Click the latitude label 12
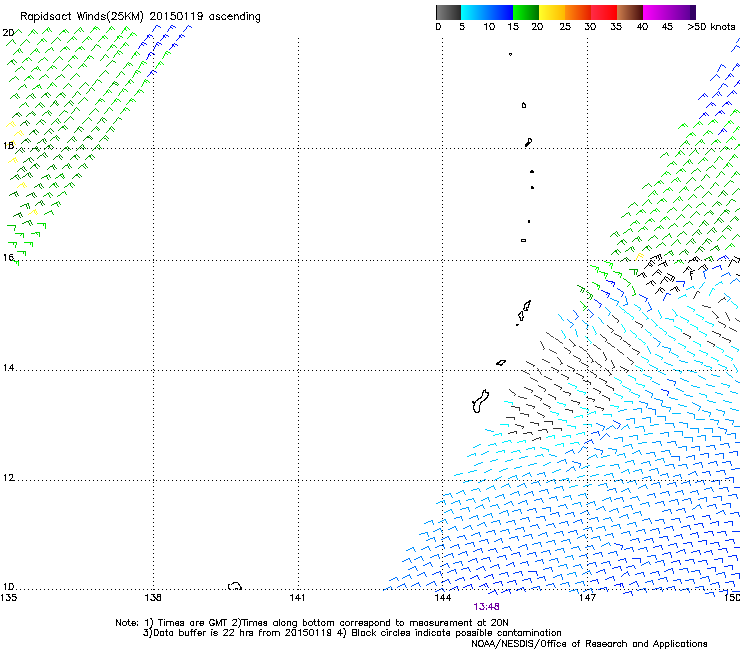 (x=8, y=478)
